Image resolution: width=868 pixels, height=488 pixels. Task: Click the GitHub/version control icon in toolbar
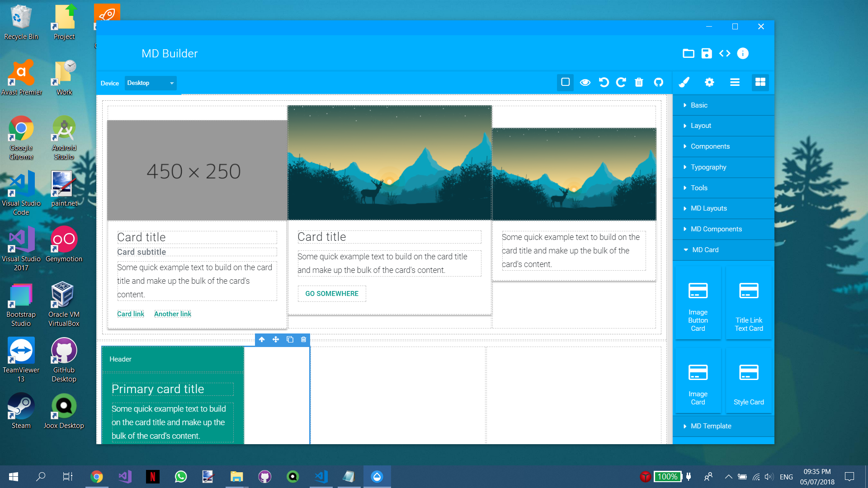[658, 82]
